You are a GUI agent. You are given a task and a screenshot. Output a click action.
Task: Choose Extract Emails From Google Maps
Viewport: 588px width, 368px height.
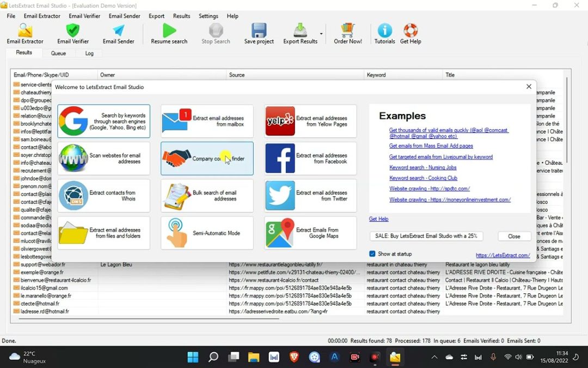[310, 233]
